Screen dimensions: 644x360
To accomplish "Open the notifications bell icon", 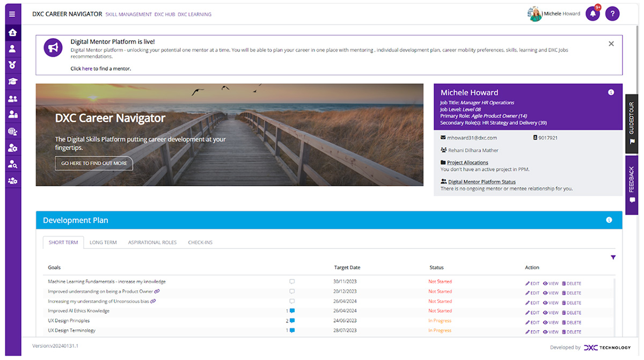I will click(592, 14).
